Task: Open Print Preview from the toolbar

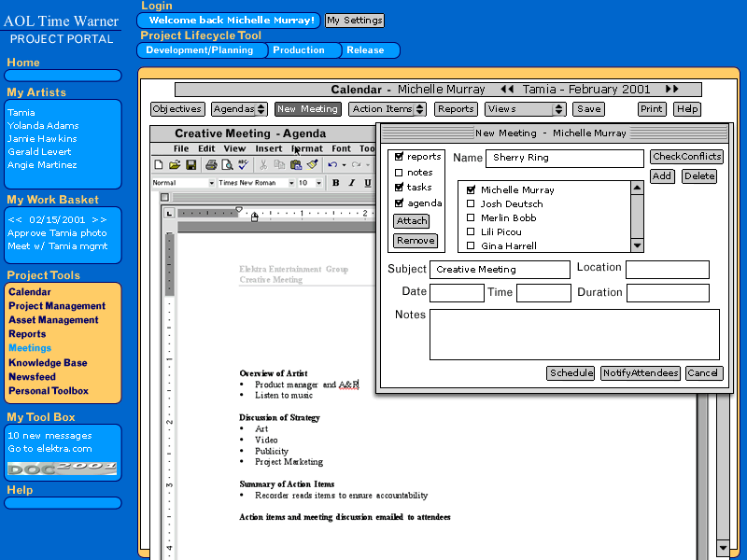Action: click(x=227, y=165)
